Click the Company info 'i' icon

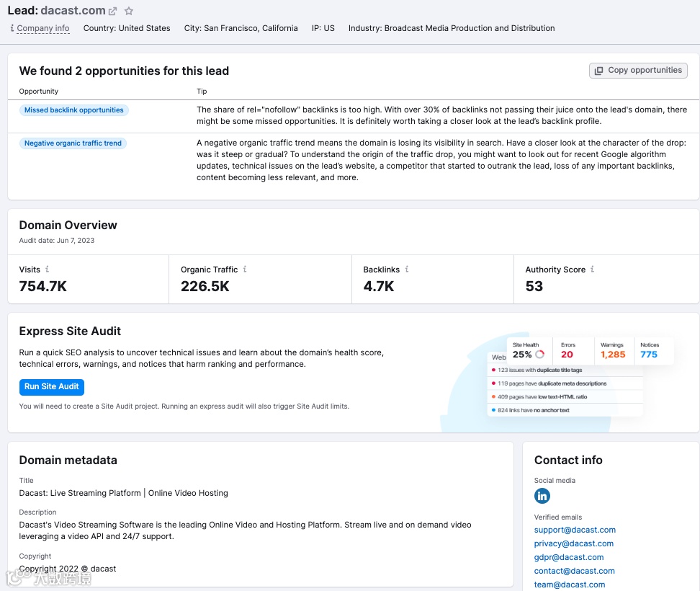[12, 28]
